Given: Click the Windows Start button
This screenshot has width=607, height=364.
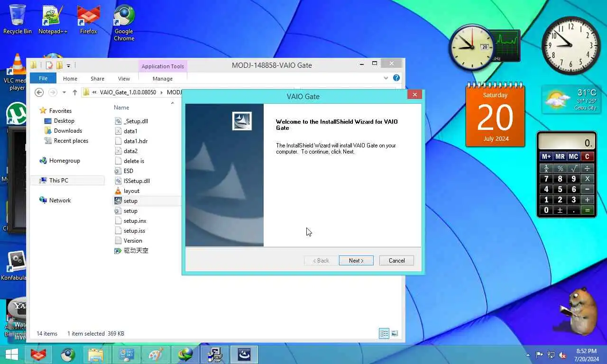Looking at the screenshot, I should coord(11,355).
